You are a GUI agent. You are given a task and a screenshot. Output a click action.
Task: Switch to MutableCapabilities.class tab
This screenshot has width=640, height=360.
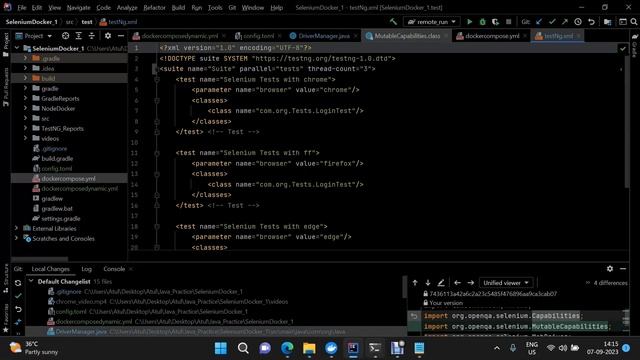click(407, 36)
